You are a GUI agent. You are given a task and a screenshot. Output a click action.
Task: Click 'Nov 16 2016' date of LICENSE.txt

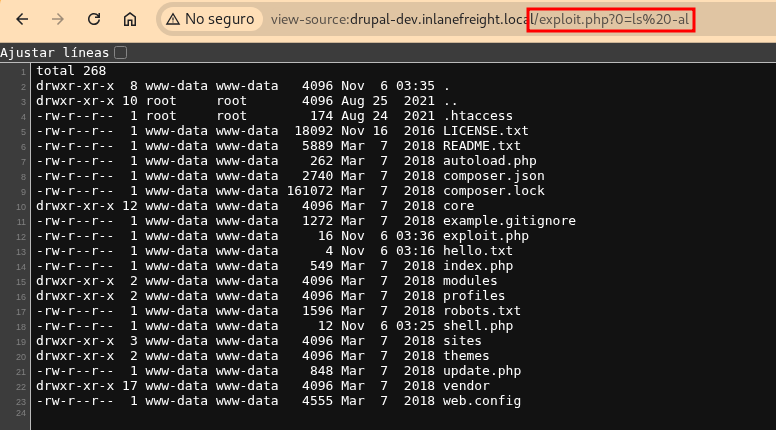(388, 131)
